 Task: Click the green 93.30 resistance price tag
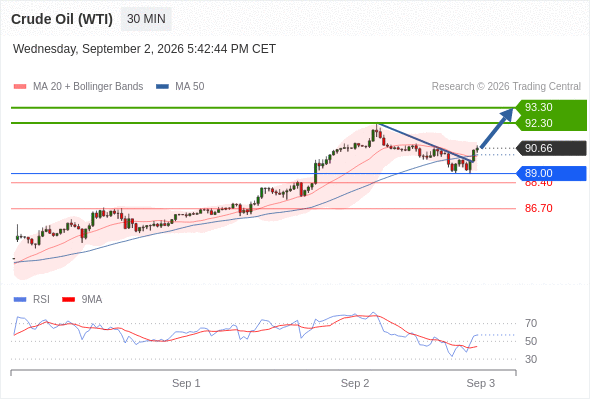(x=551, y=107)
